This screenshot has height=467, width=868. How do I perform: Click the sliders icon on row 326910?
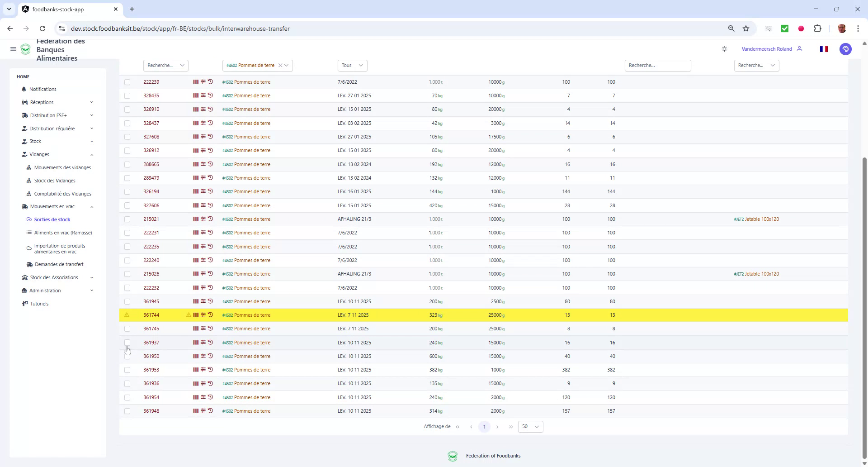click(203, 109)
